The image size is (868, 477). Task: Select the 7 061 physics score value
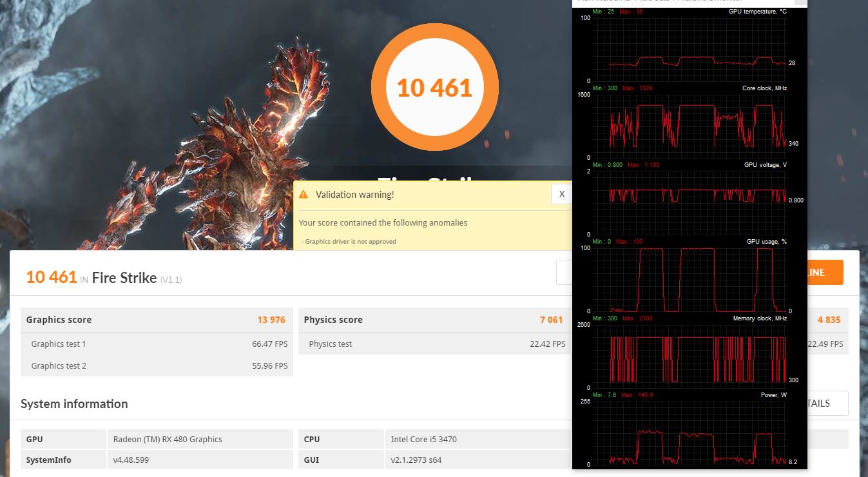click(552, 320)
